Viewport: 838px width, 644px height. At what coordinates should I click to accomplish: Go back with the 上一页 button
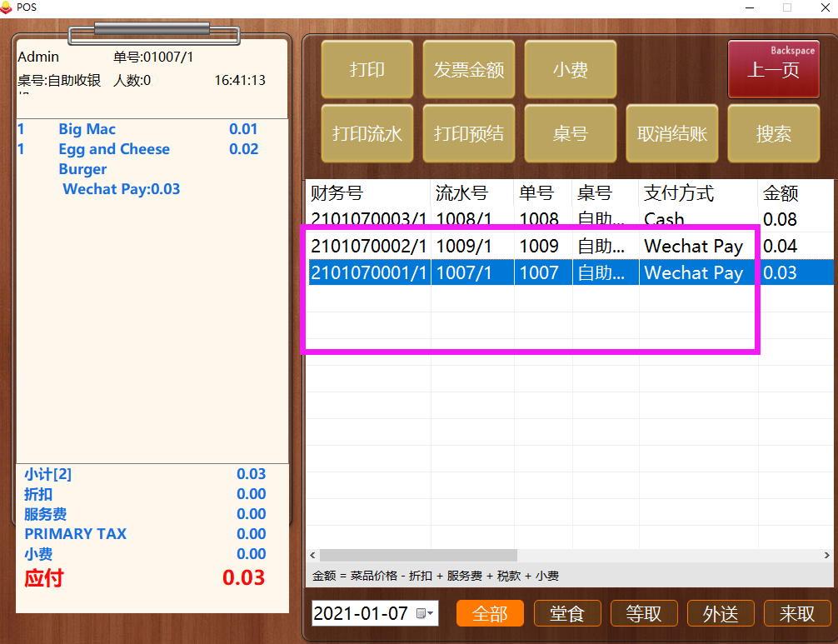coord(773,69)
